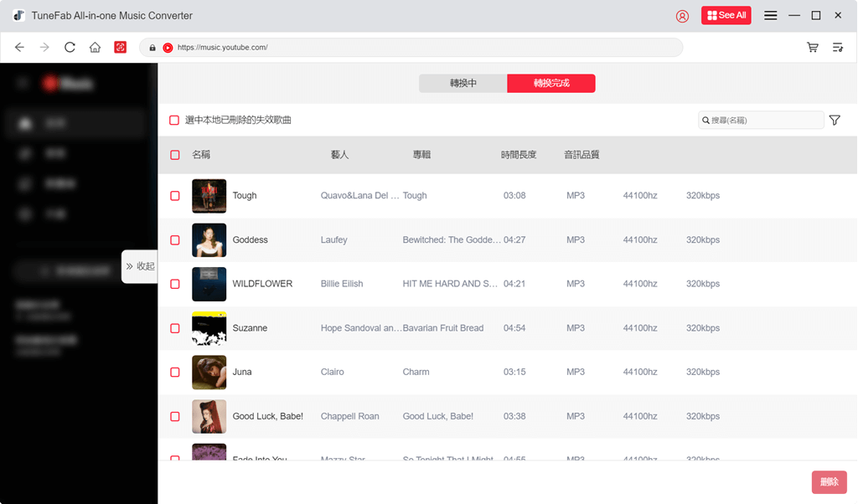Click the search magnifier icon
The height and width of the screenshot is (504, 858).
pos(706,121)
